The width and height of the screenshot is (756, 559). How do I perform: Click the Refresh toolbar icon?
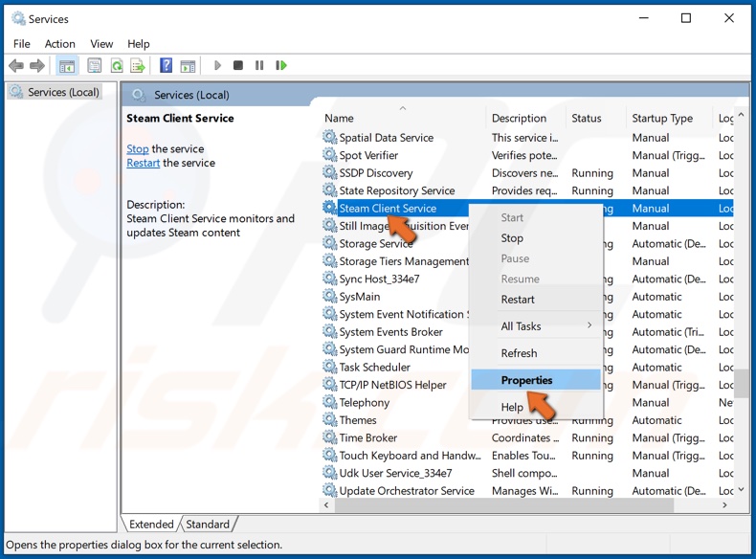[x=116, y=66]
